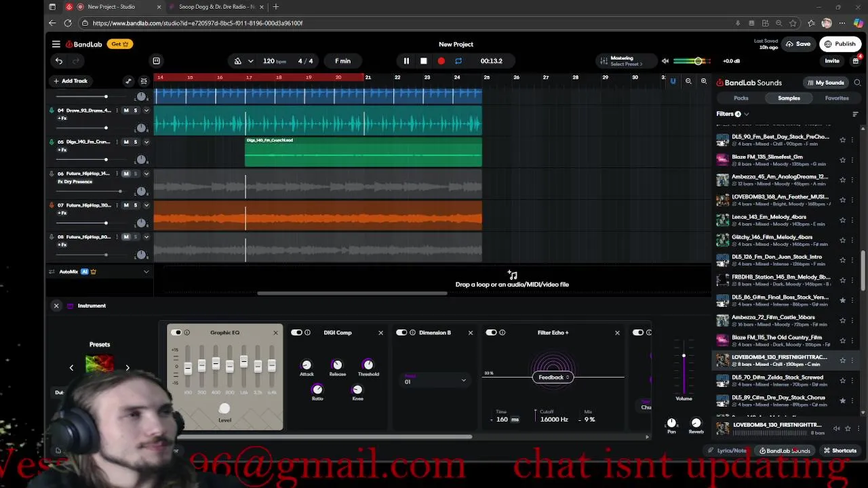Click the Invite button

832,61
